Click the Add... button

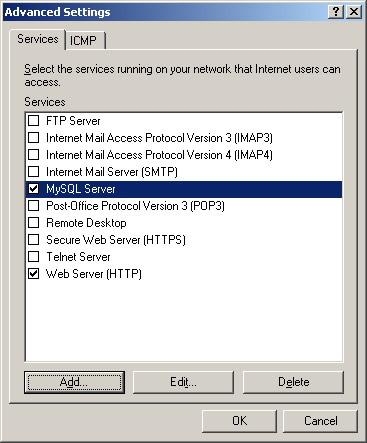click(x=74, y=382)
